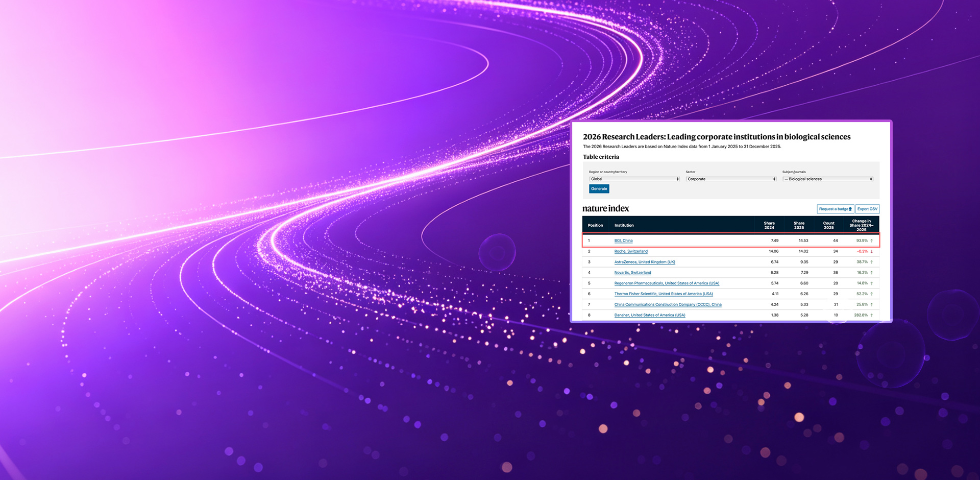This screenshot has height=480, width=980.
Task: Open the BGI, China institution link
Action: (x=623, y=241)
